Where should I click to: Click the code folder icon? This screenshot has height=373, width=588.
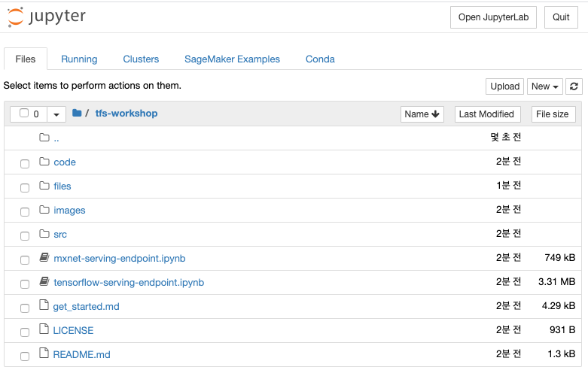pos(44,162)
